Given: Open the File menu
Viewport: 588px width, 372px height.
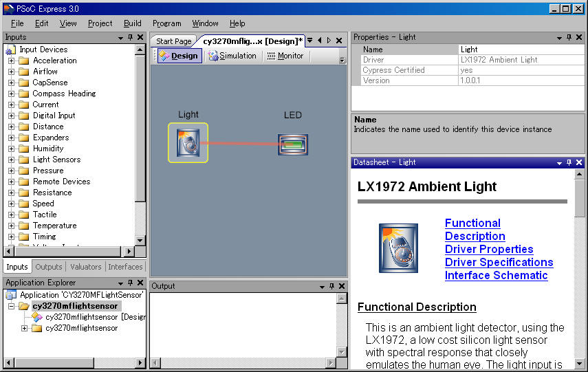Looking at the screenshot, I should click(x=17, y=23).
